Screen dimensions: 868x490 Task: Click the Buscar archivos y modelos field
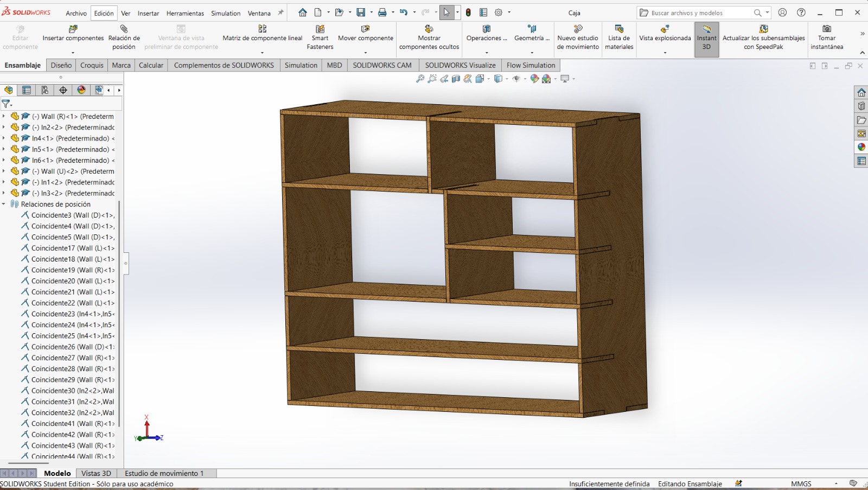pos(705,12)
